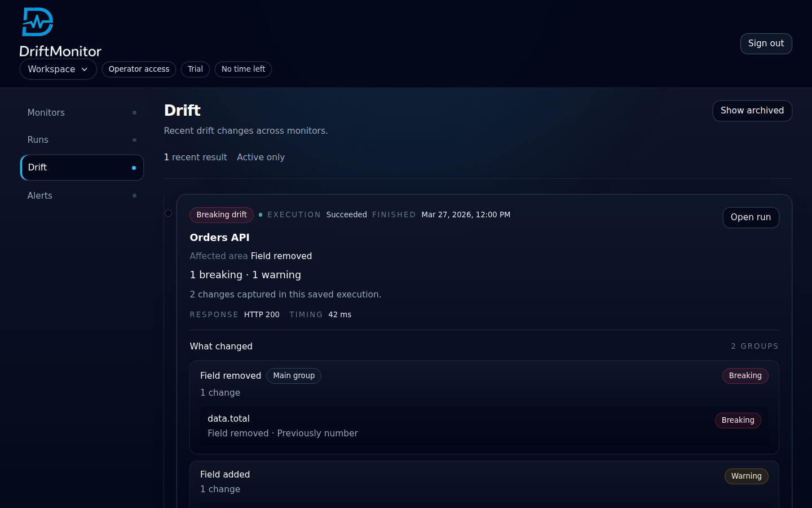Click the dot indicator next to Alerts
This screenshot has width=812, height=508.
(x=134, y=195)
